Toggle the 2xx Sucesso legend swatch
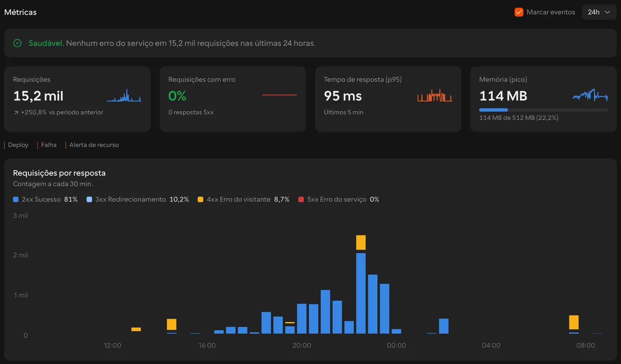 pos(16,199)
